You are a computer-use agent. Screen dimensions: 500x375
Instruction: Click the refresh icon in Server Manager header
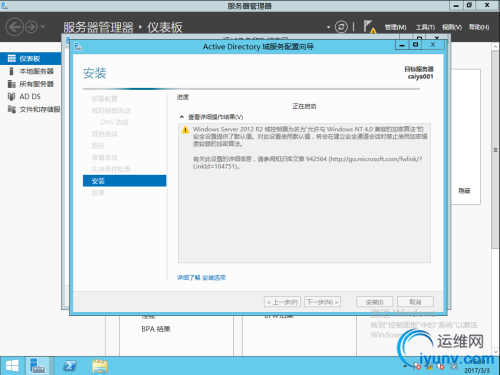(x=341, y=27)
